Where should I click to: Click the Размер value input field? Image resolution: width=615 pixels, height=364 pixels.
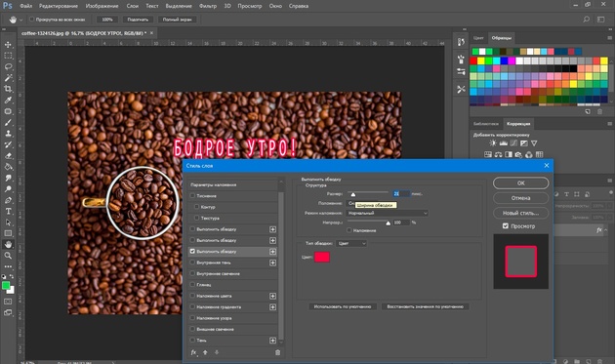point(401,194)
